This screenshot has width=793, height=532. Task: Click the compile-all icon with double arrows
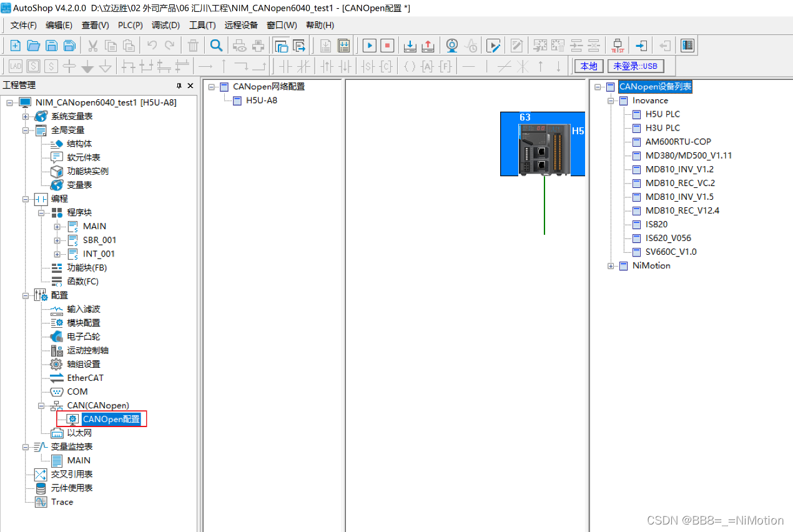click(343, 46)
